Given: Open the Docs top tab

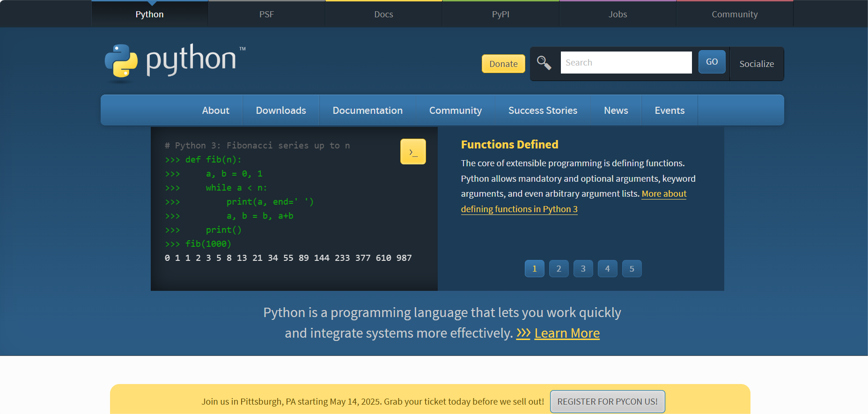Looking at the screenshot, I should tap(384, 14).
